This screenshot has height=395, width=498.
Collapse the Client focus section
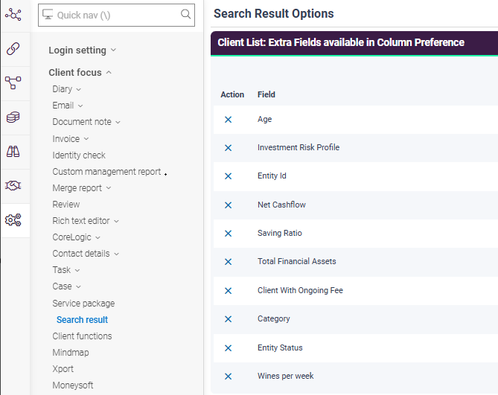point(80,72)
